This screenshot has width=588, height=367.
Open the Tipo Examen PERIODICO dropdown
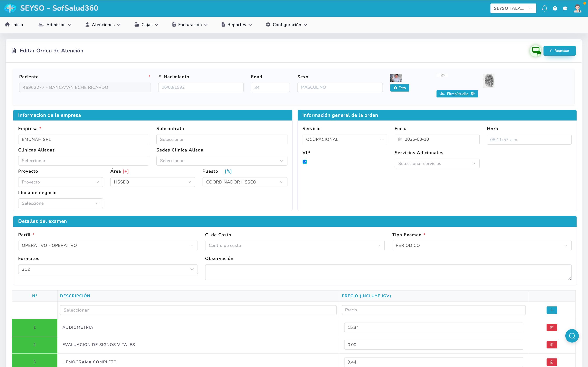[481, 245]
